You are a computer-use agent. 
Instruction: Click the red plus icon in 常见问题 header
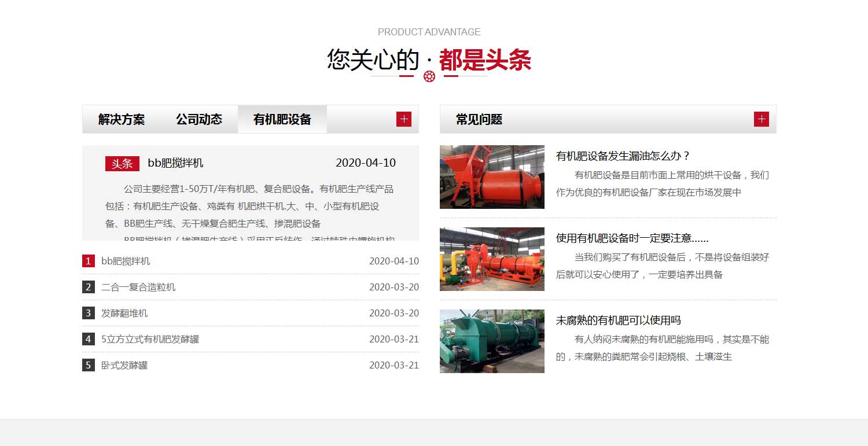761,119
